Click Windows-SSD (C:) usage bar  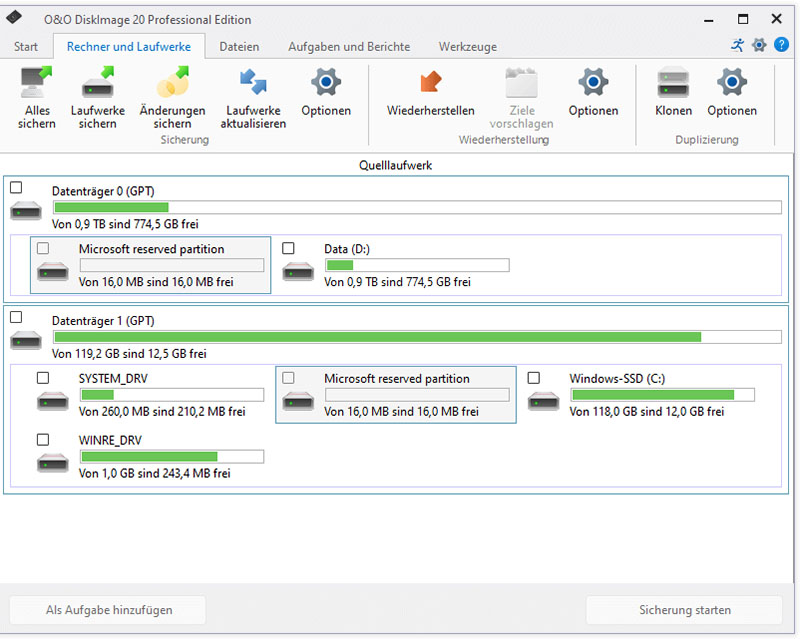[662, 395]
